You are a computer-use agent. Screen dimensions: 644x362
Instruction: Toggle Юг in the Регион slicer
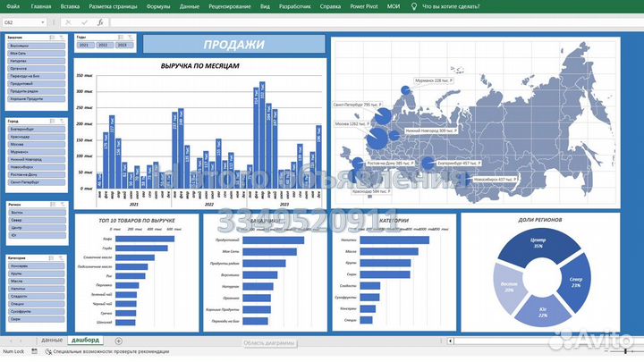coord(37,235)
